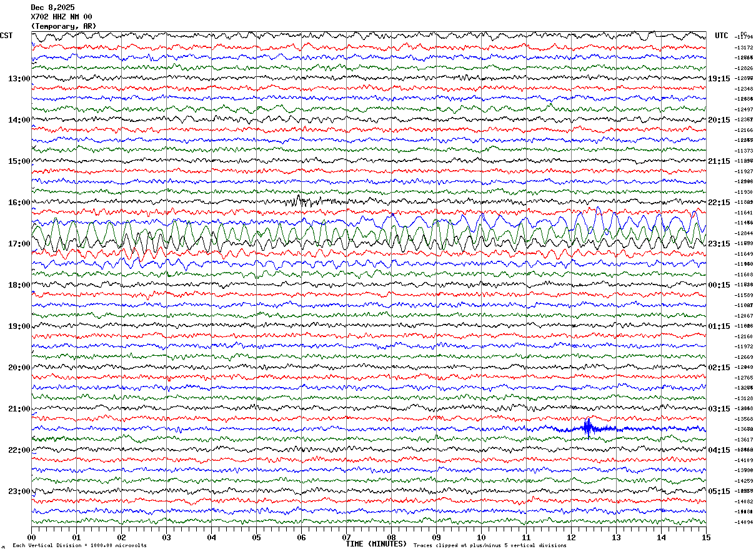Screen dimensions: 756x554
Task: Click the DC offset value -12160
Action: pyautogui.click(x=744, y=336)
